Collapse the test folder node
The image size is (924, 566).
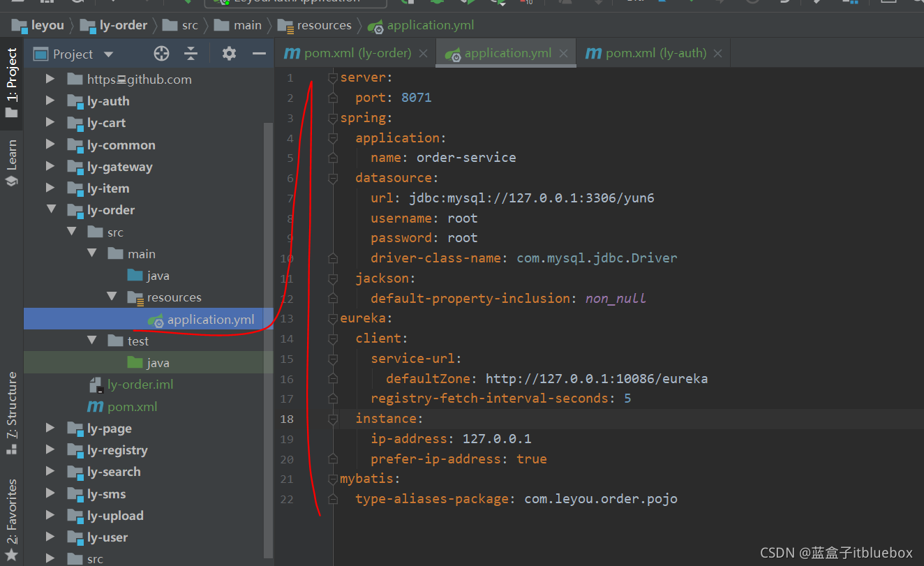point(91,341)
